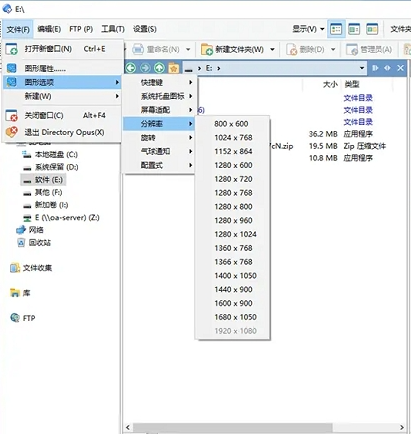The width and height of the screenshot is (411, 434).
Task: Choose 1280 x 960 resolution
Action: tap(232, 220)
